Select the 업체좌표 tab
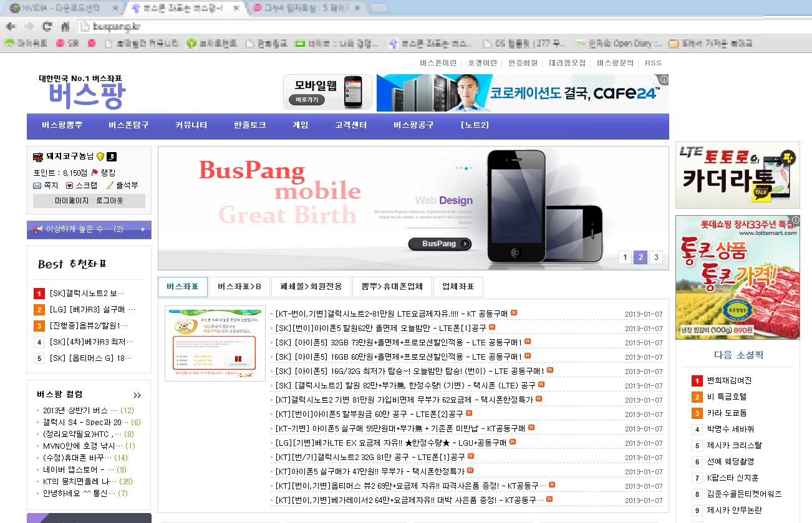This screenshot has height=523, width=812. (458, 287)
